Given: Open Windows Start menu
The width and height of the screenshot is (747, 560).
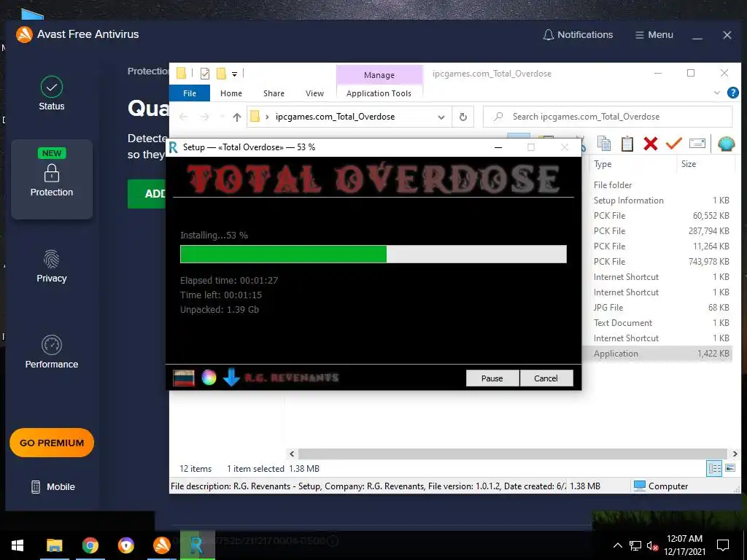Looking at the screenshot, I should point(18,545).
